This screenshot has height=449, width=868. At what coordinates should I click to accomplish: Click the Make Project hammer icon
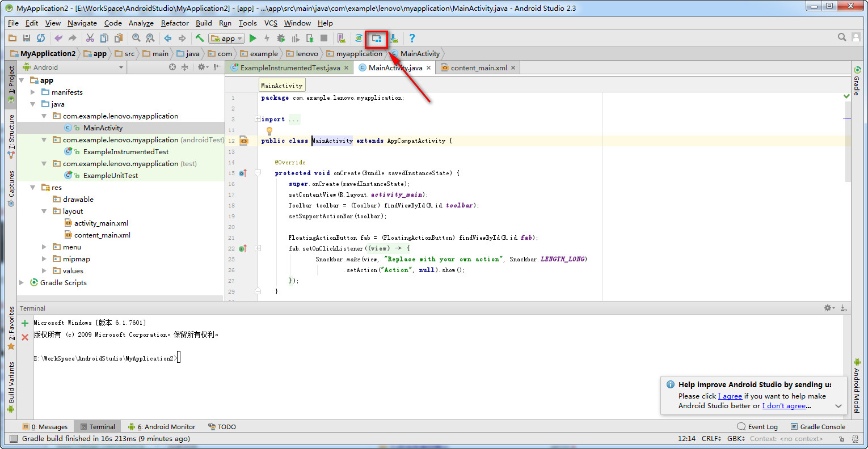point(200,38)
